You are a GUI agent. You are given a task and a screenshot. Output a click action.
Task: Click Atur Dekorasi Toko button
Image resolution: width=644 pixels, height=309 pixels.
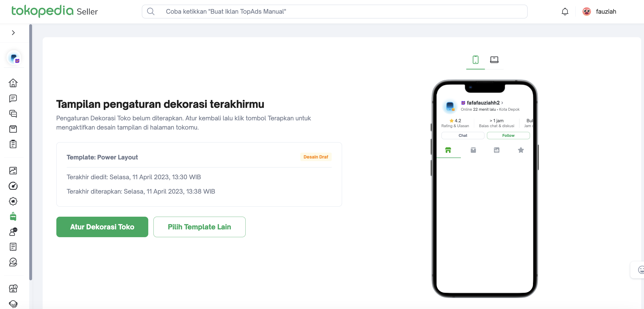point(102,227)
